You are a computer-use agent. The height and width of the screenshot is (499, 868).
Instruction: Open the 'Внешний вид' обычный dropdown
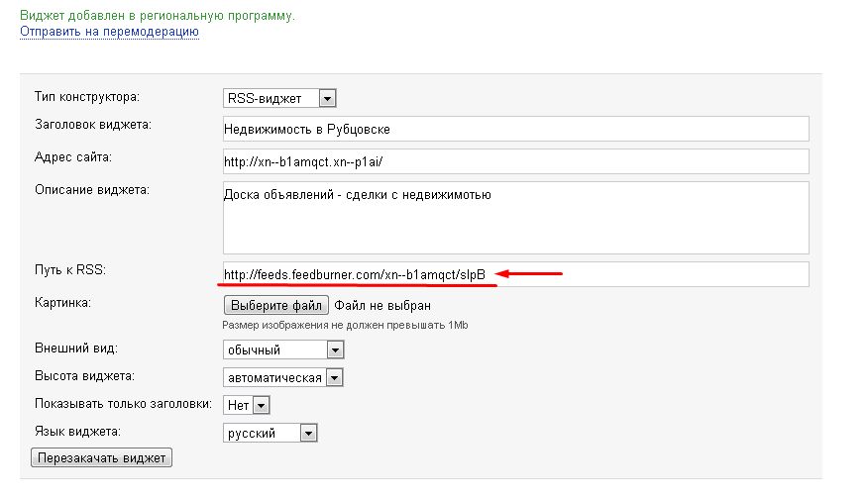coord(283,349)
